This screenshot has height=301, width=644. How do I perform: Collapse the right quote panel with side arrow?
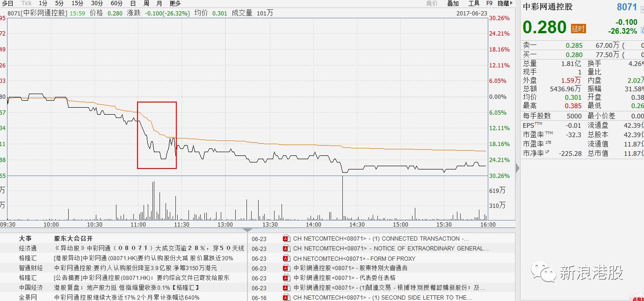[517, 168]
